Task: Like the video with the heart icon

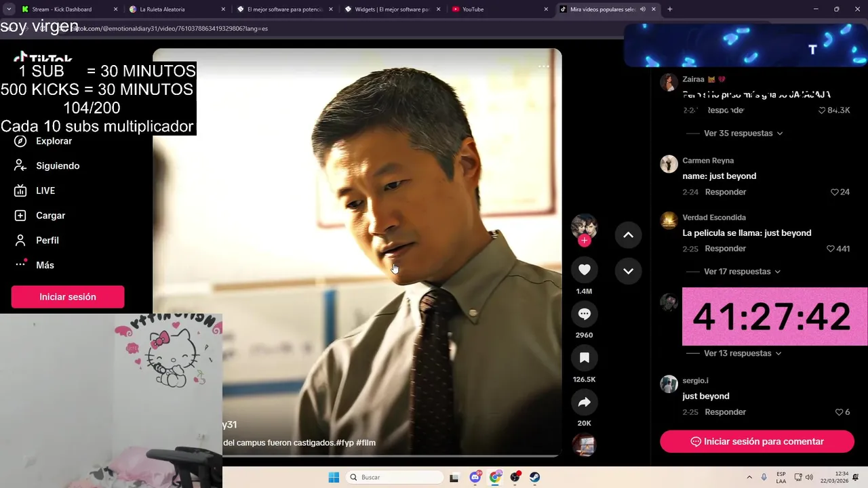Action: tap(584, 270)
